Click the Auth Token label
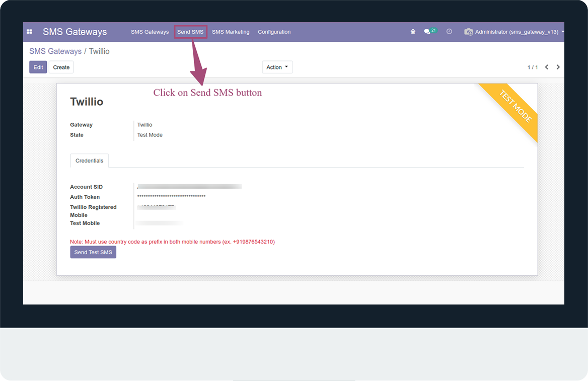 tap(85, 197)
